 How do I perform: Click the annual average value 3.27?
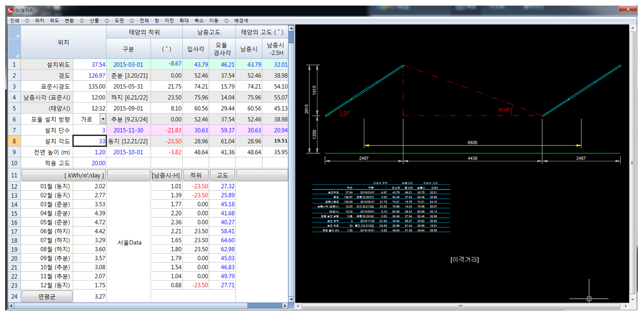tap(89, 296)
